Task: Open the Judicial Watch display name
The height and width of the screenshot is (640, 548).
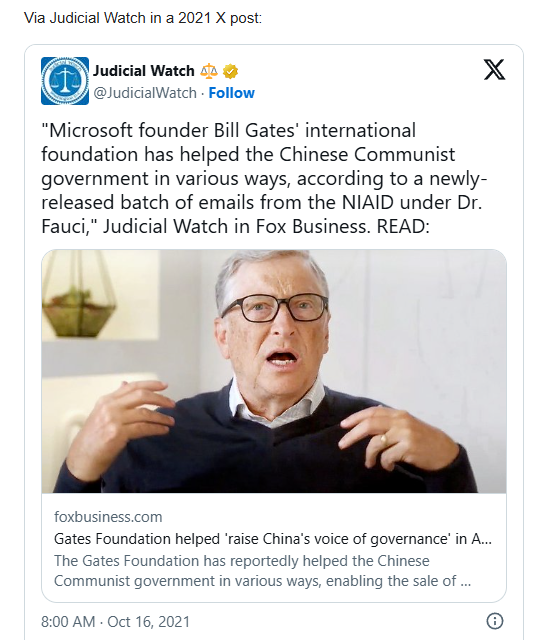Action: point(144,71)
